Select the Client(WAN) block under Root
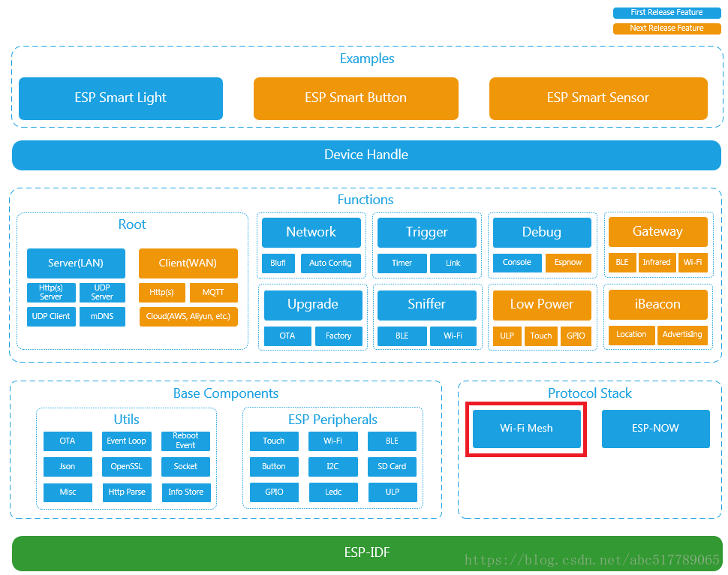Viewport: 728px width, 575px height. [188, 263]
